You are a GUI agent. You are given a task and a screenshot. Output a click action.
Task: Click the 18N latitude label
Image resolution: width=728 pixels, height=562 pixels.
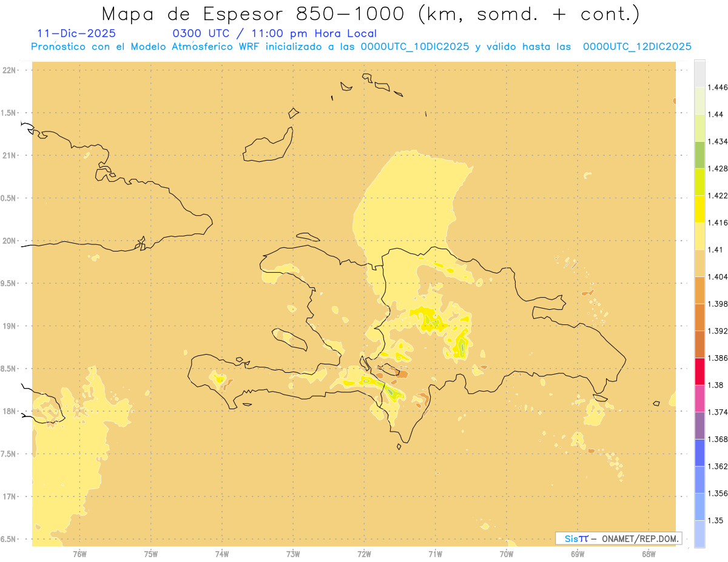pos(9,411)
